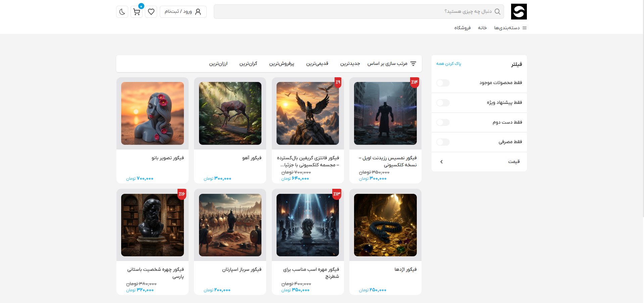Sort by جدیدترین
Image resolution: width=644 pixels, height=303 pixels.
(350, 63)
